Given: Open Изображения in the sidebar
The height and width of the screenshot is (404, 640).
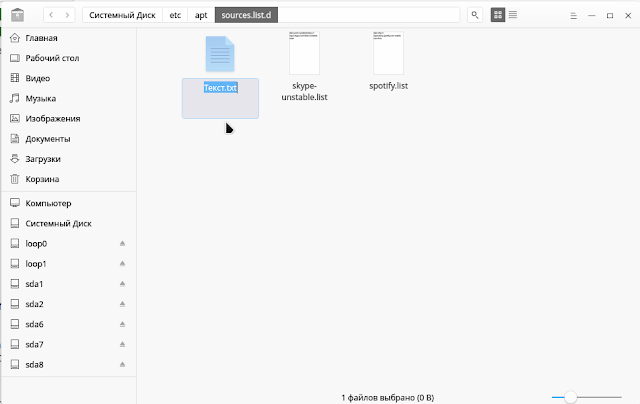Looking at the screenshot, I should tap(69, 119).
